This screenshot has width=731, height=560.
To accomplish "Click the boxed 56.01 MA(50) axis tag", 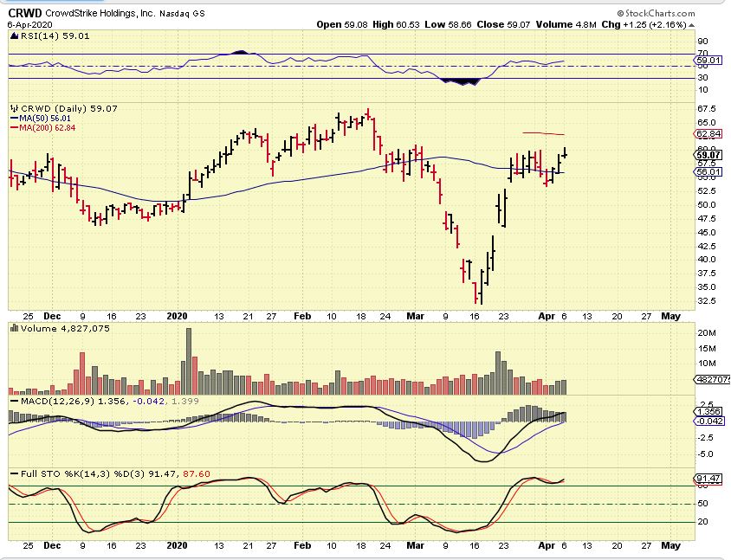I will click(708, 172).
